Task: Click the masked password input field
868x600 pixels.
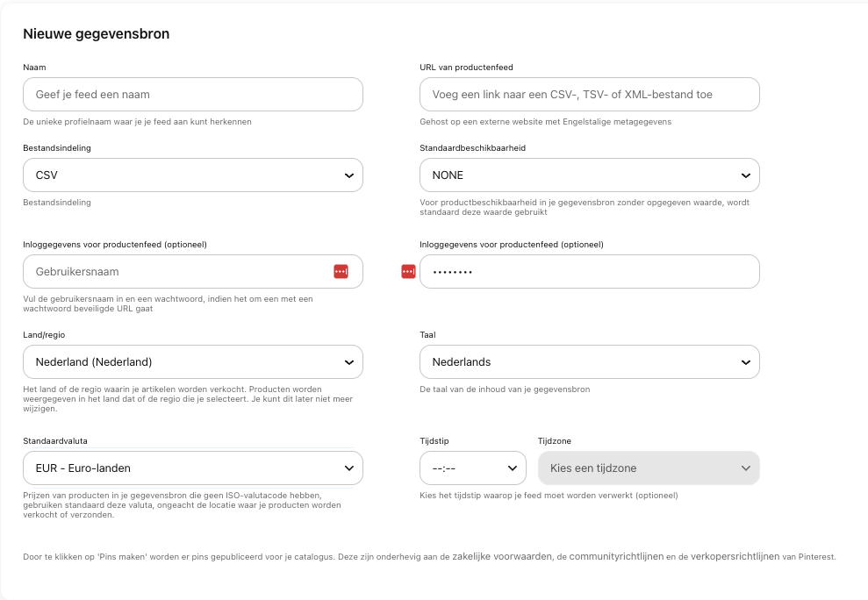Action: [x=589, y=272]
